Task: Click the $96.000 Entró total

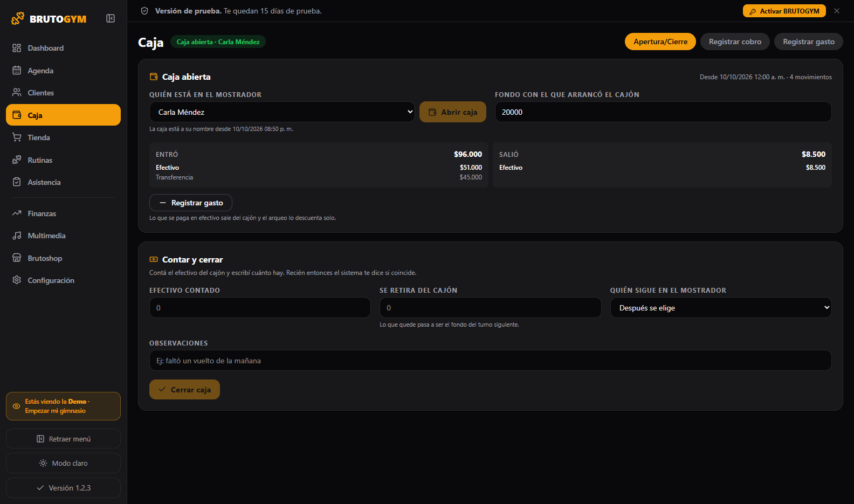Action: [x=468, y=154]
